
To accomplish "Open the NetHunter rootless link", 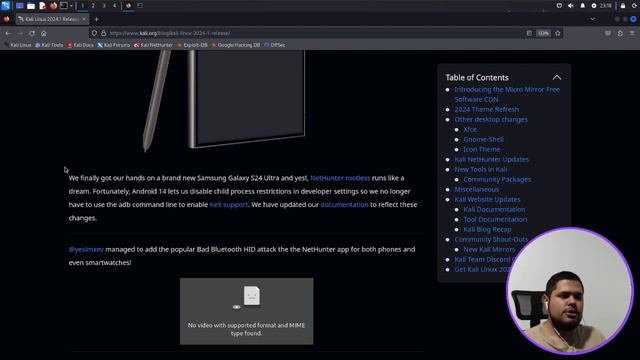I will click(340, 178).
